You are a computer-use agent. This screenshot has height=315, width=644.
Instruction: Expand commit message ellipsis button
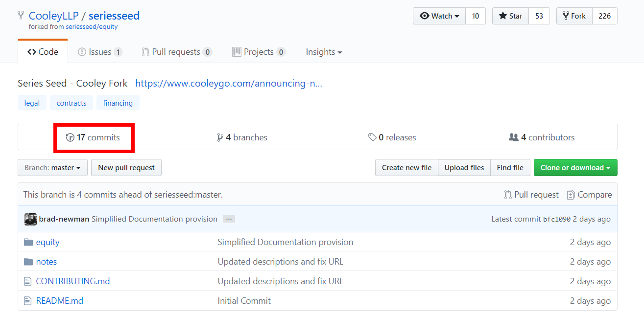click(229, 219)
